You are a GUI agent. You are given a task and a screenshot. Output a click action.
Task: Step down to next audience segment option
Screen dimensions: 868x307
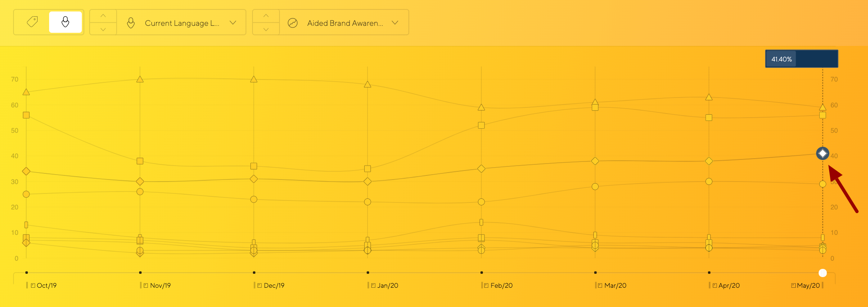tap(103, 29)
